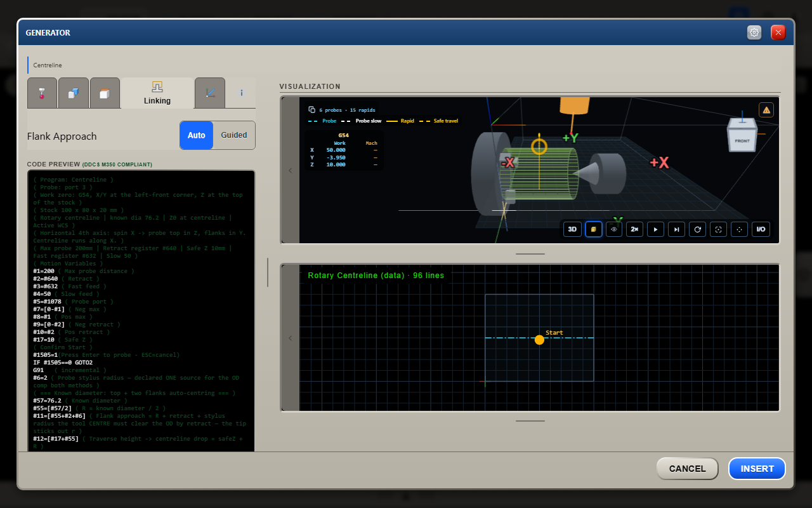Image resolution: width=812 pixels, height=508 pixels.
Task: Toggle the 3D view mode button
Action: pyautogui.click(x=572, y=229)
